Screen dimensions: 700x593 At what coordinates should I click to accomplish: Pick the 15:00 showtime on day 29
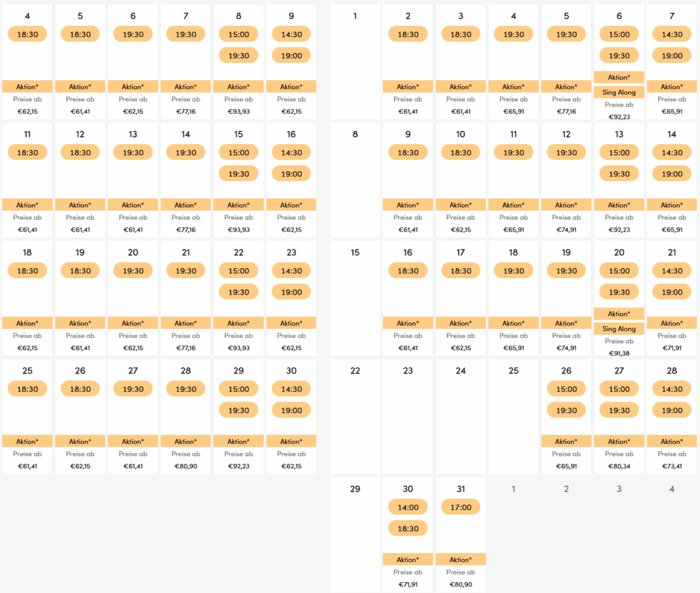click(239, 389)
